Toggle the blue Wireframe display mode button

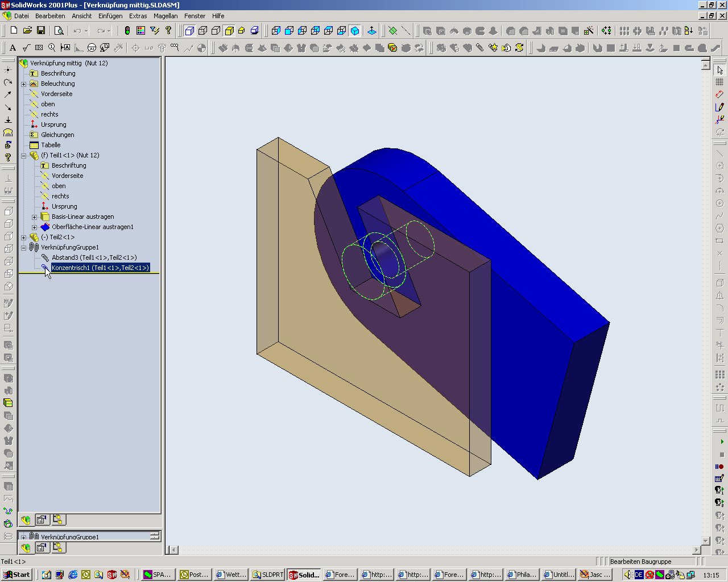(x=189, y=31)
